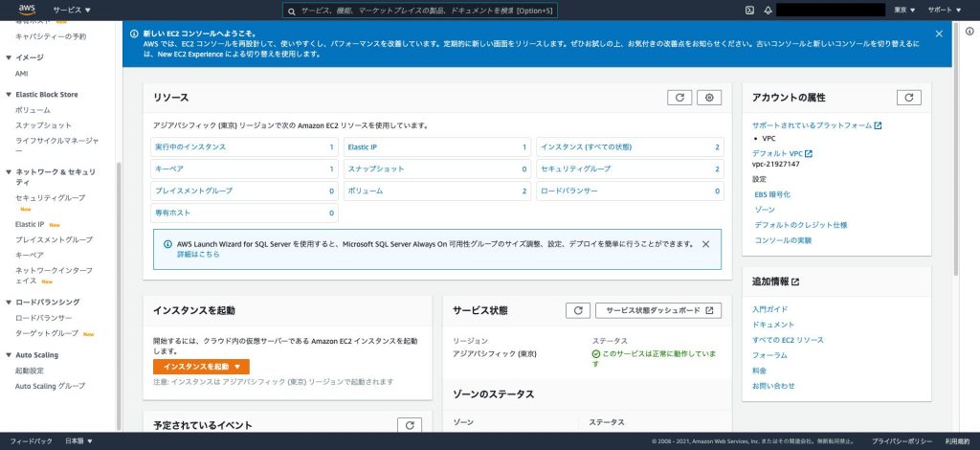This screenshot has width=980, height=450.
Task: Click external link icon beside 追加情報
Action: [x=795, y=281]
